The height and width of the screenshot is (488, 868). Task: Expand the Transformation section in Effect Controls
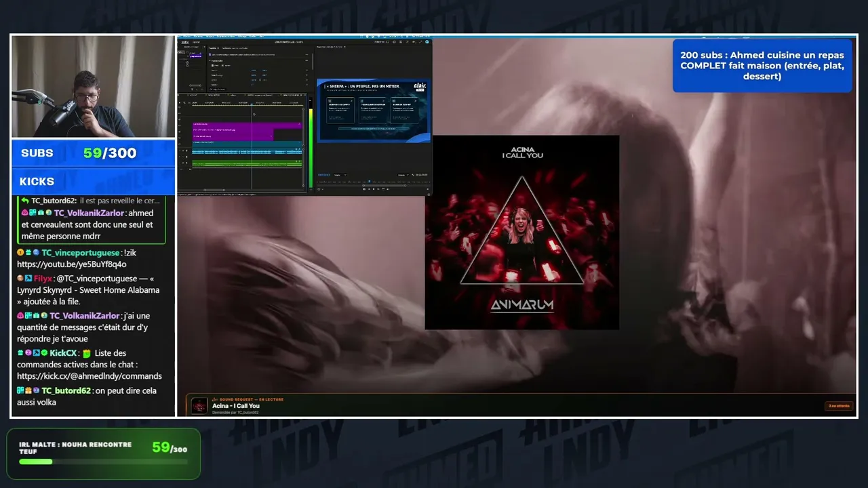211,60
